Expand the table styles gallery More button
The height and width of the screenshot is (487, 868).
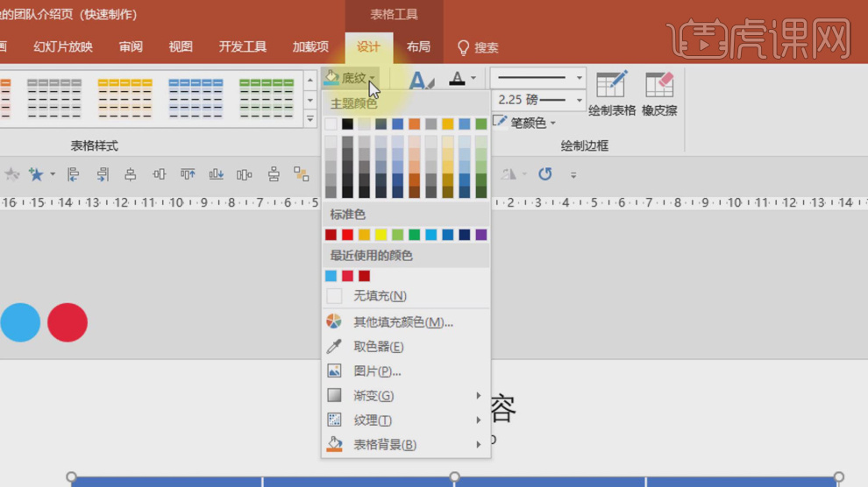point(310,119)
